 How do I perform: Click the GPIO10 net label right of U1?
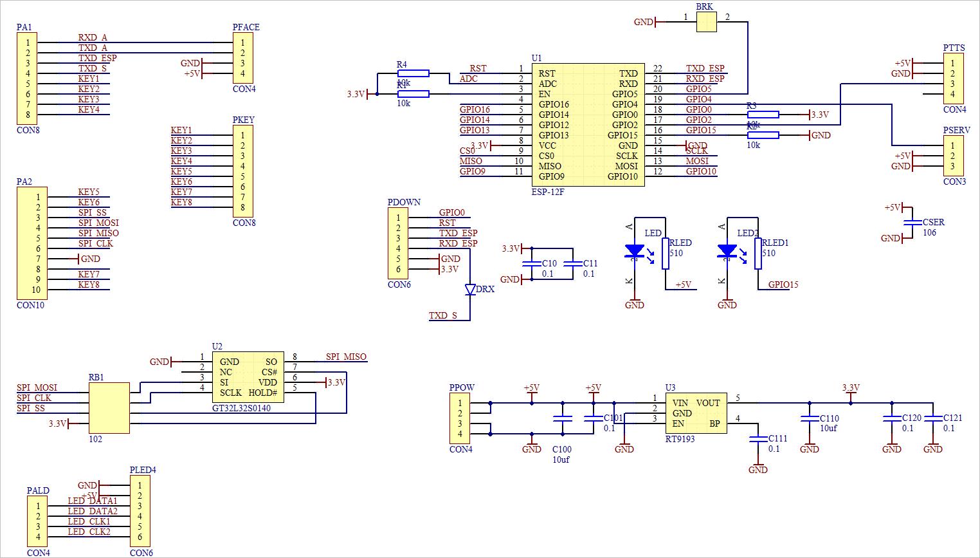tap(701, 171)
